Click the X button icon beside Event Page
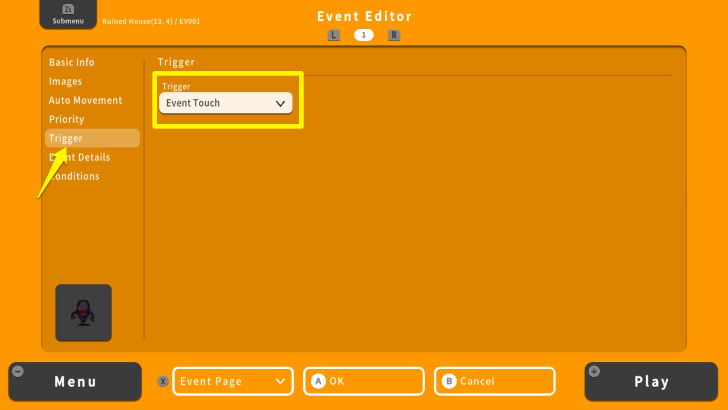The image size is (728, 410). click(x=162, y=381)
